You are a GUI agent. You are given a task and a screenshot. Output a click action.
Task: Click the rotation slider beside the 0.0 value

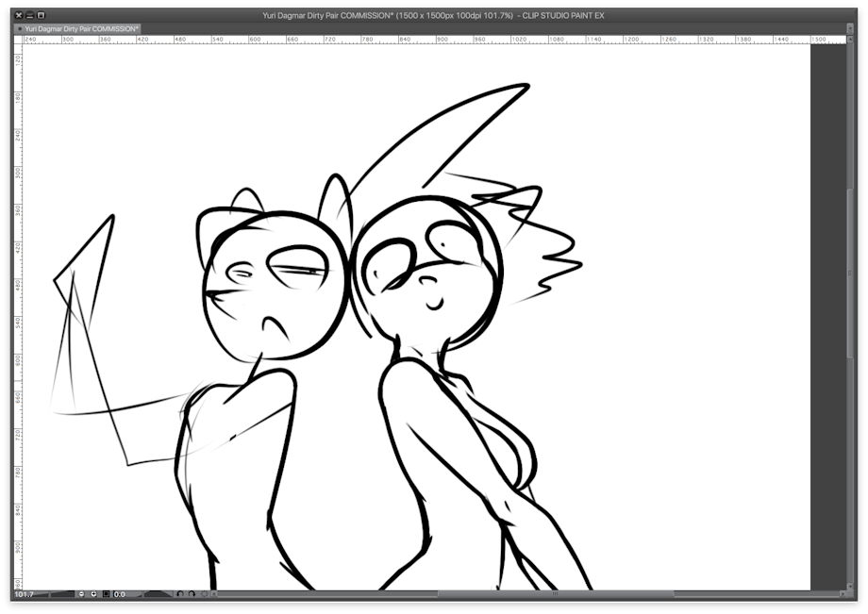[x=157, y=594]
